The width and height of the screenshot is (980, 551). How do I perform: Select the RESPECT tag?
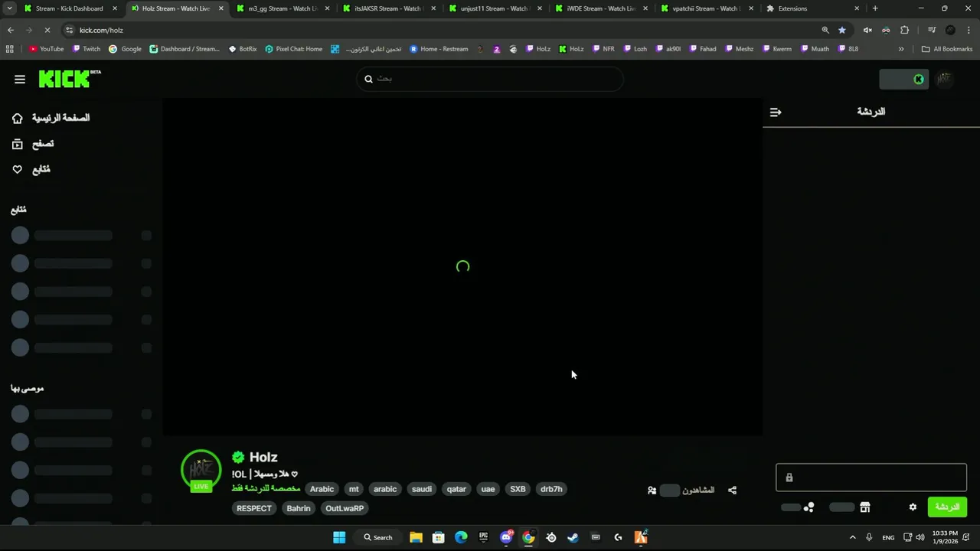tap(254, 508)
